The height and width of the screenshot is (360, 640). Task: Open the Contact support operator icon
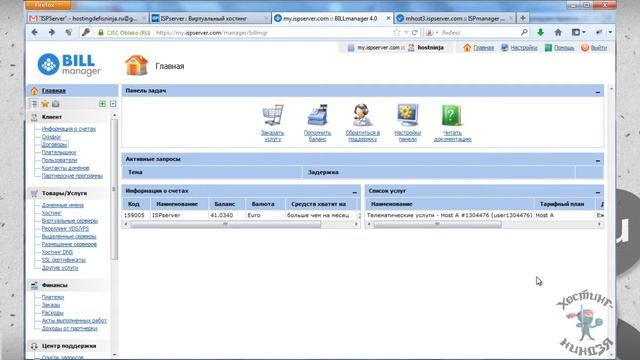[362, 115]
